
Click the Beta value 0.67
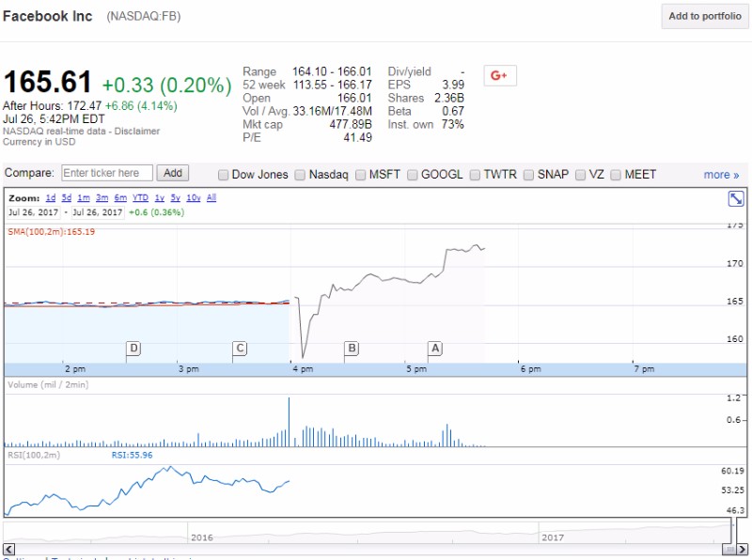[x=453, y=111]
